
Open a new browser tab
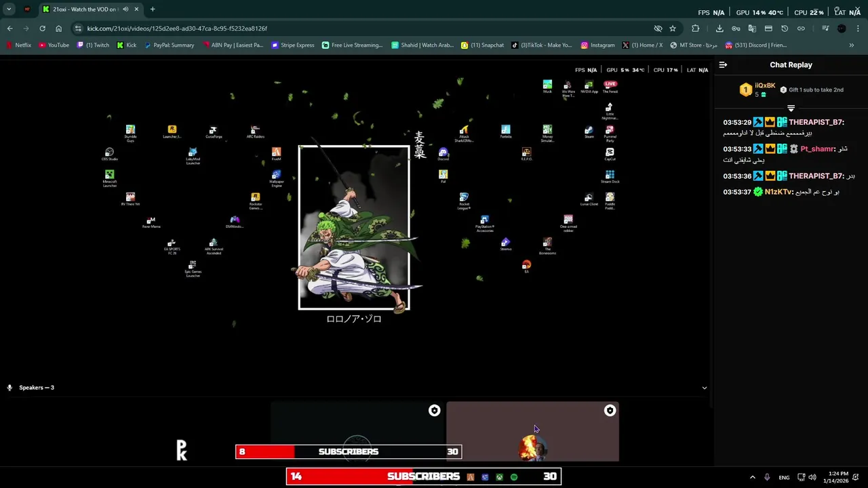pyautogui.click(x=153, y=9)
